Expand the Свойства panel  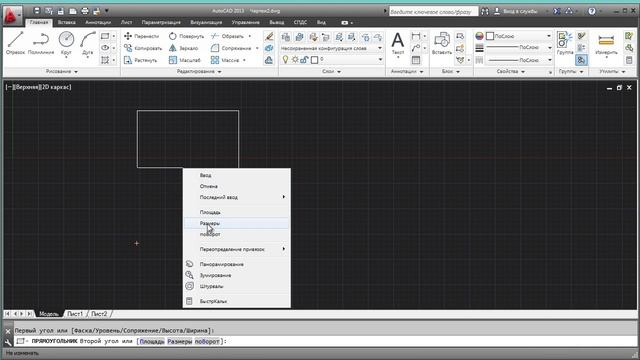click(510, 71)
